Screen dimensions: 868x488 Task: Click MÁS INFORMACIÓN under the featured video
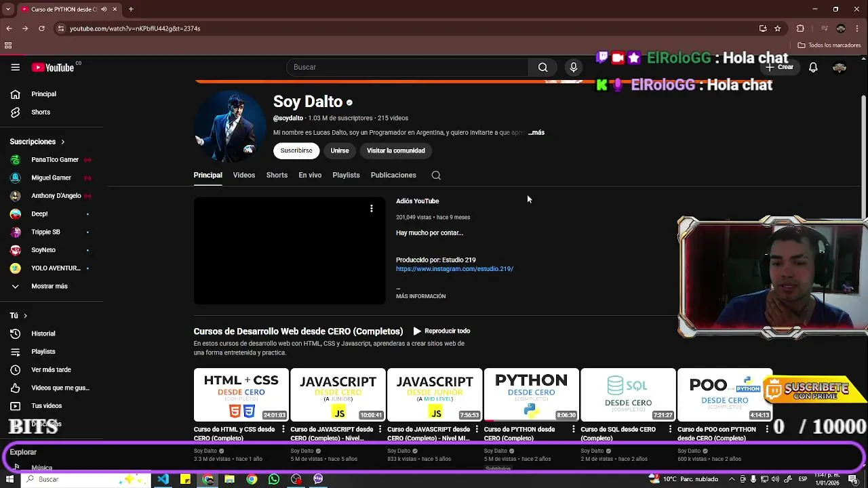point(420,296)
